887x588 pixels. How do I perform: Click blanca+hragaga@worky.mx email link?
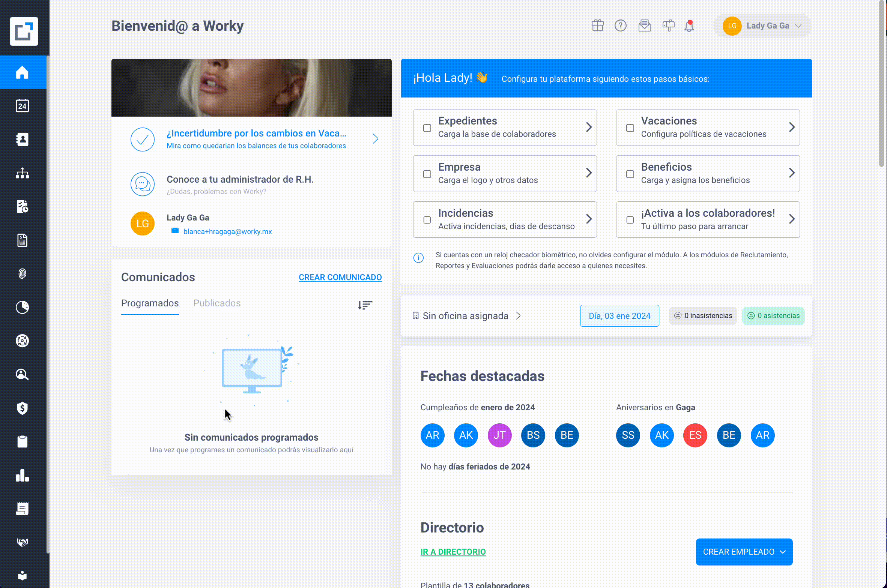pos(227,231)
